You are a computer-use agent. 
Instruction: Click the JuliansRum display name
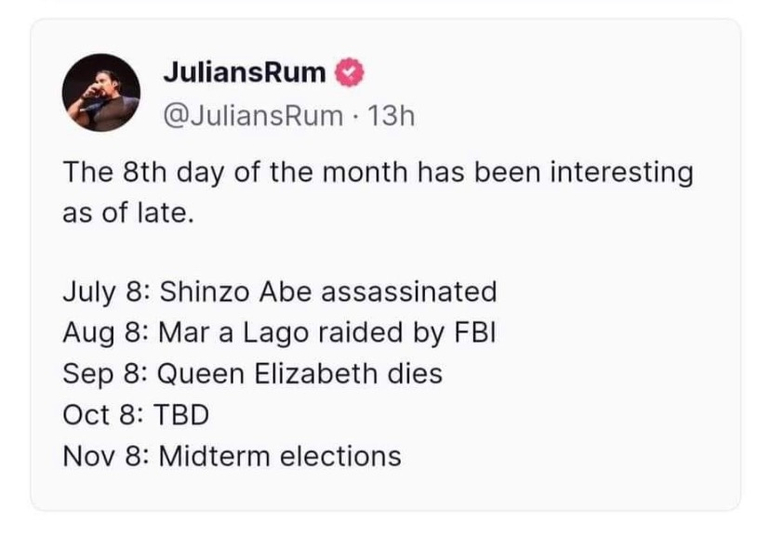coord(244,73)
